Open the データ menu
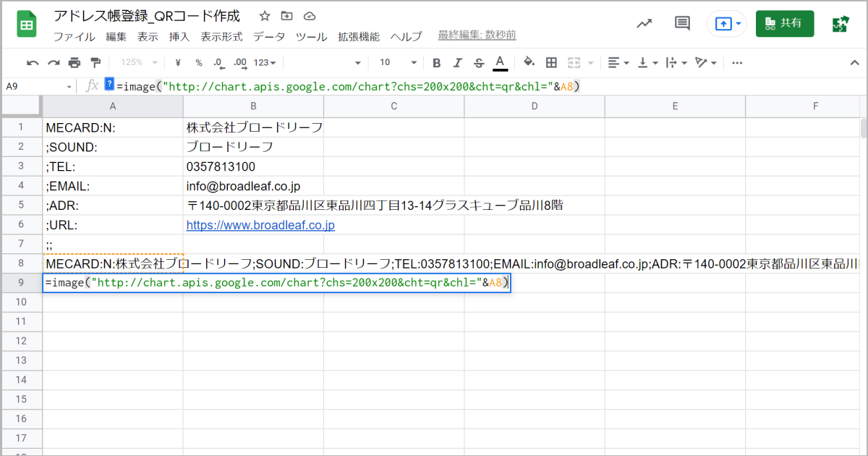868x456 pixels. [269, 36]
